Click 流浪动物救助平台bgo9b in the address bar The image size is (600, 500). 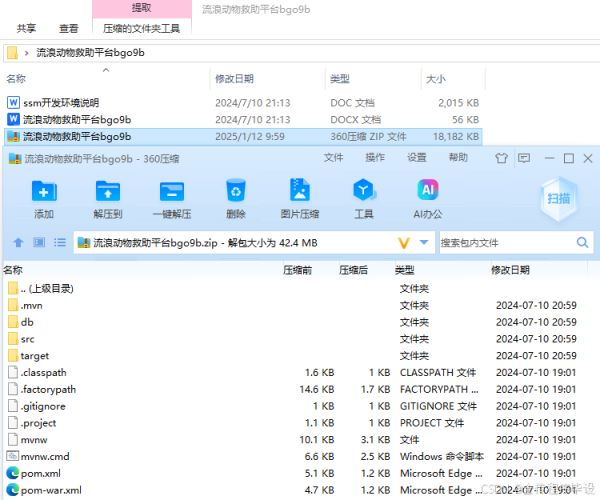coord(90,53)
